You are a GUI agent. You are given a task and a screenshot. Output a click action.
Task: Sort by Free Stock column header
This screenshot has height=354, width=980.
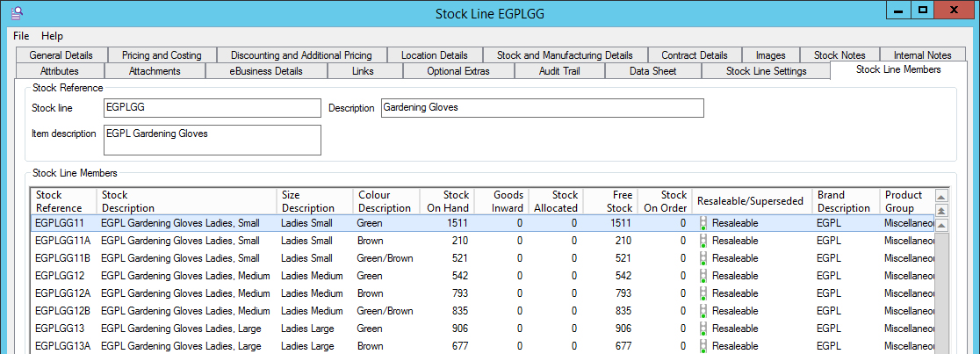[x=609, y=201]
